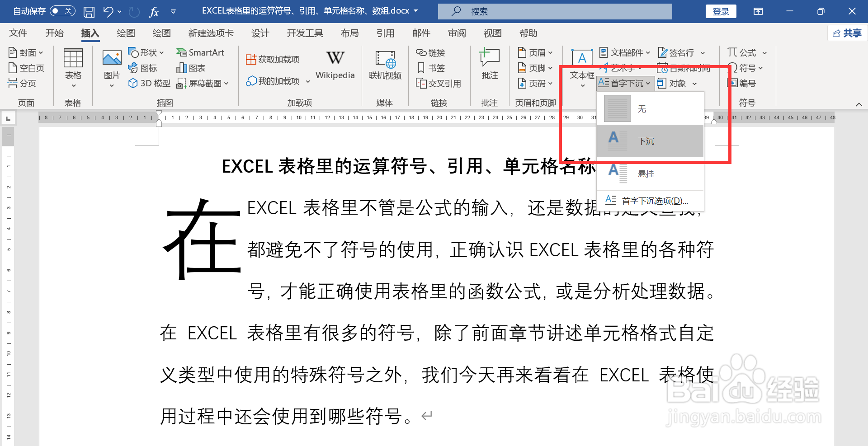Click the dropped cap character 在
Viewport: 868px width, 446px height.
202,239
